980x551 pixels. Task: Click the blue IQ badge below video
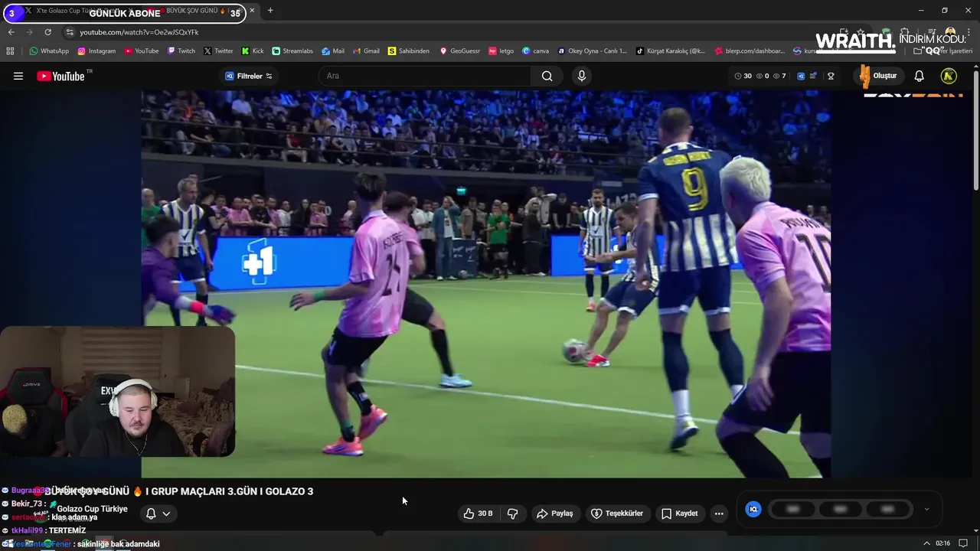pos(753,509)
